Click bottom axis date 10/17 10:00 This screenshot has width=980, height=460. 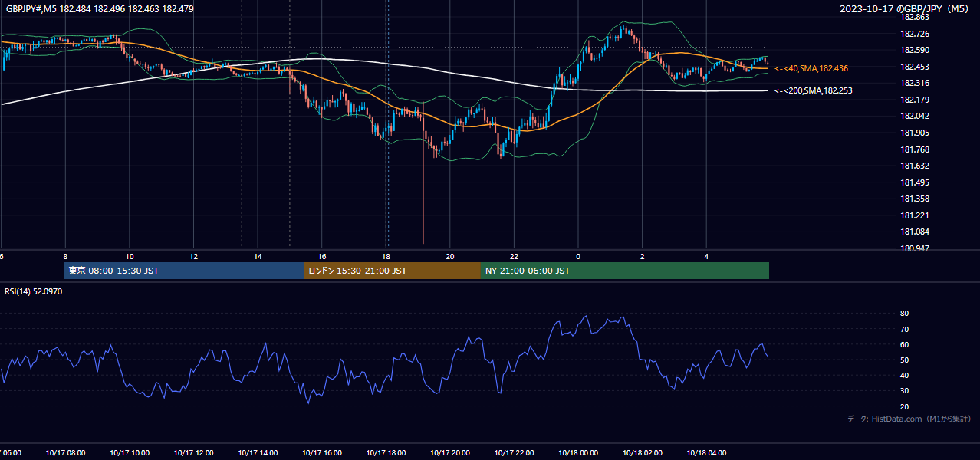(130, 453)
